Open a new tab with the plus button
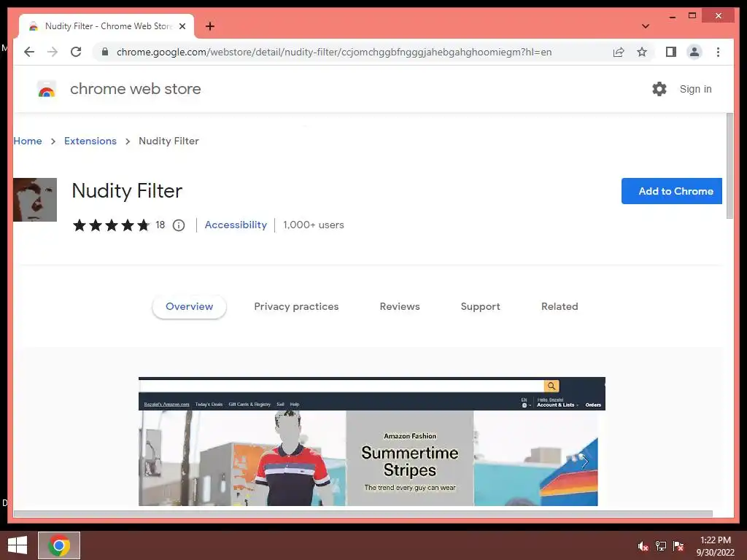 (210, 26)
